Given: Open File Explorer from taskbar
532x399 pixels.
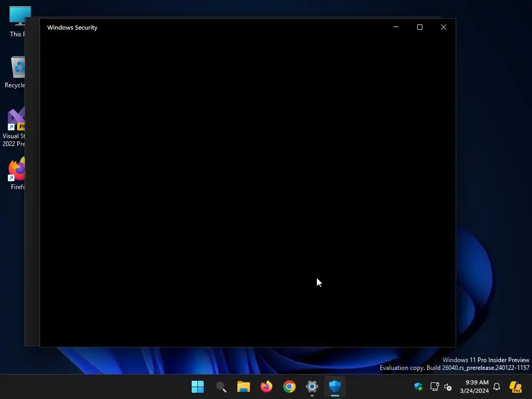Looking at the screenshot, I should [x=244, y=387].
